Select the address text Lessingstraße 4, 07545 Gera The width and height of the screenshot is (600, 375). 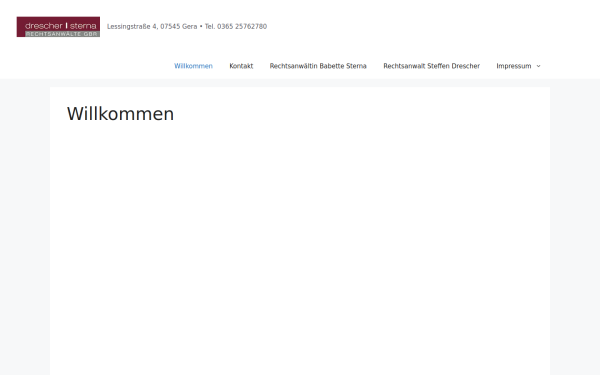coord(152,26)
